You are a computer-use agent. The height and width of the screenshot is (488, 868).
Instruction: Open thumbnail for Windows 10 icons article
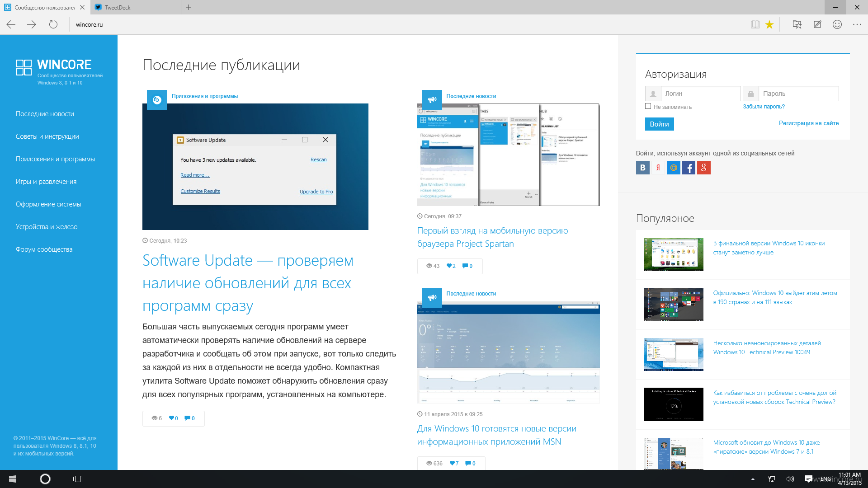[674, 255]
